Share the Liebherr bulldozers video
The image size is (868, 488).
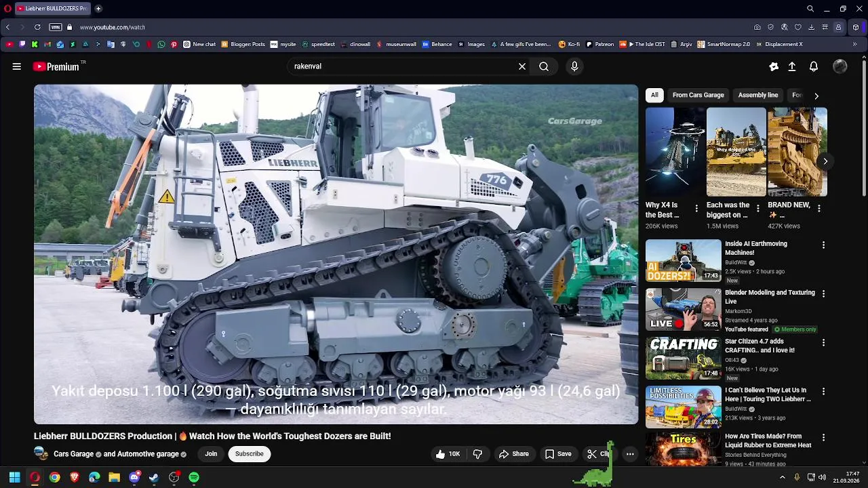pos(513,454)
